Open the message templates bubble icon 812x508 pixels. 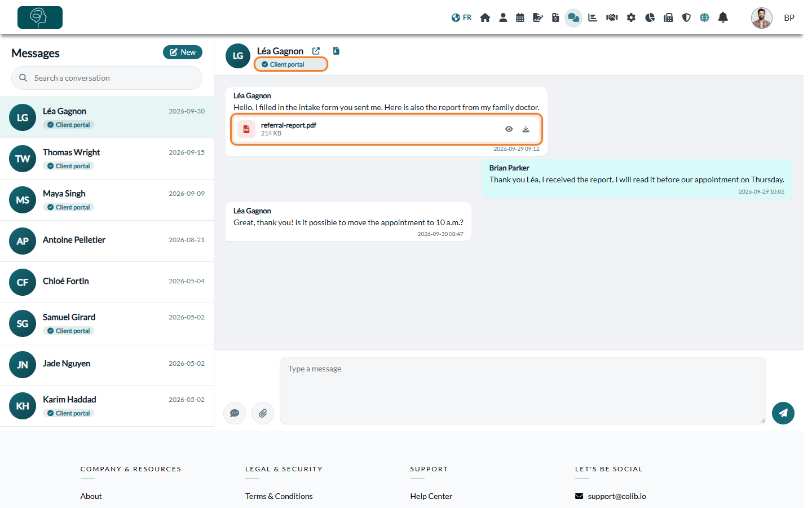pyautogui.click(x=235, y=413)
